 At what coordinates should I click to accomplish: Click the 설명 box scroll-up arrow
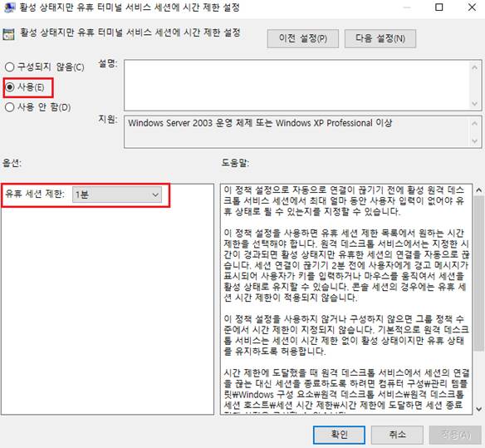pyautogui.click(x=474, y=67)
